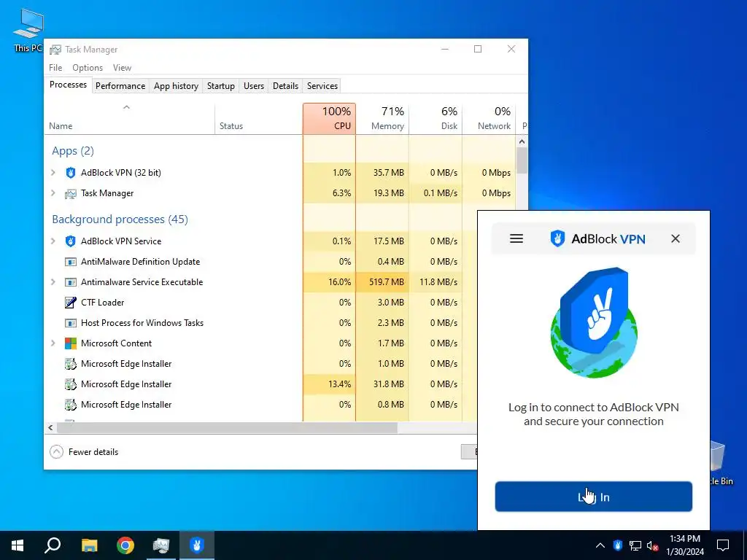Click the Background processes (45) group heading
Image resolution: width=747 pixels, height=560 pixels.
click(x=120, y=219)
